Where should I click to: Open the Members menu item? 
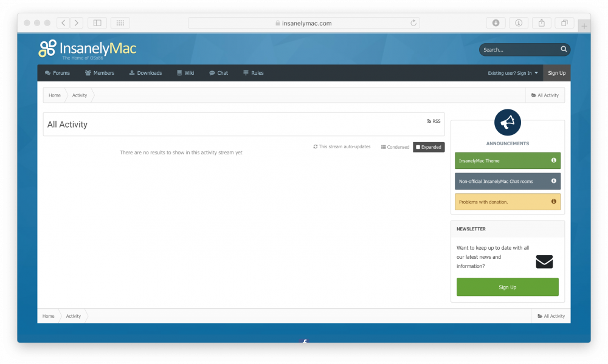pyautogui.click(x=100, y=73)
